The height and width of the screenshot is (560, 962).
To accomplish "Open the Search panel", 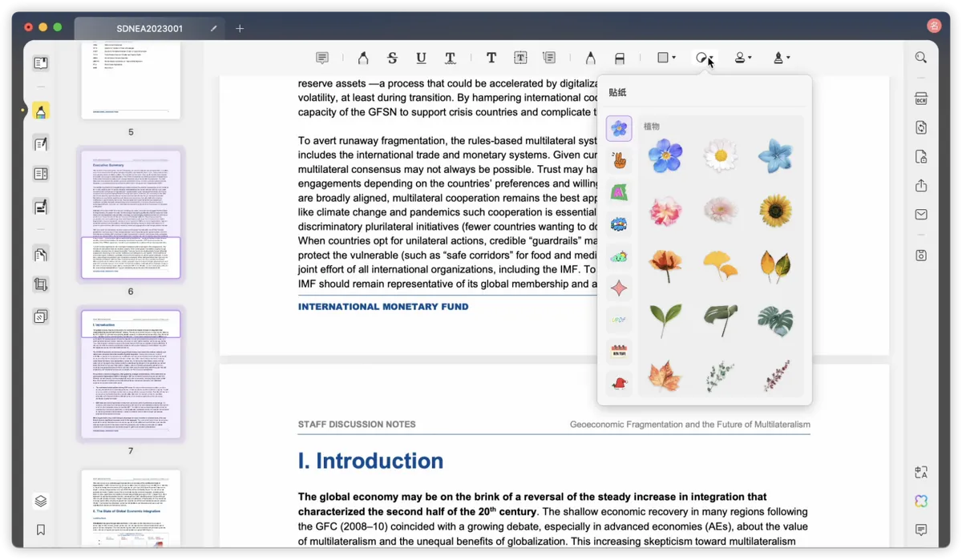I will point(921,58).
